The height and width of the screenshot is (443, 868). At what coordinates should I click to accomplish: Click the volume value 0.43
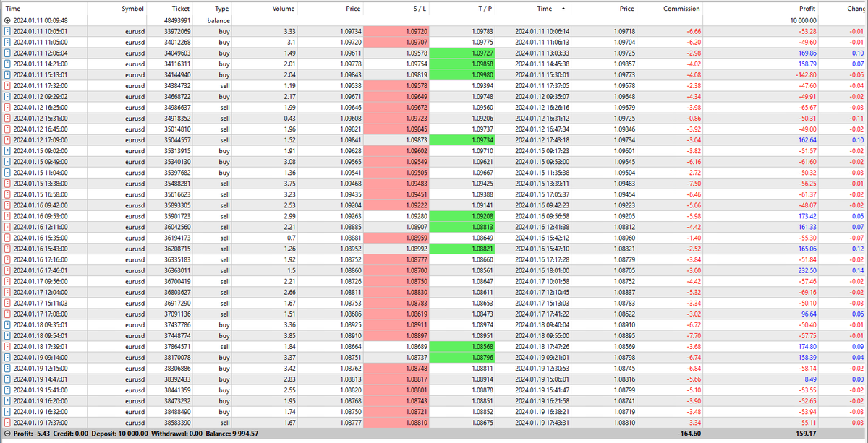tap(289, 117)
